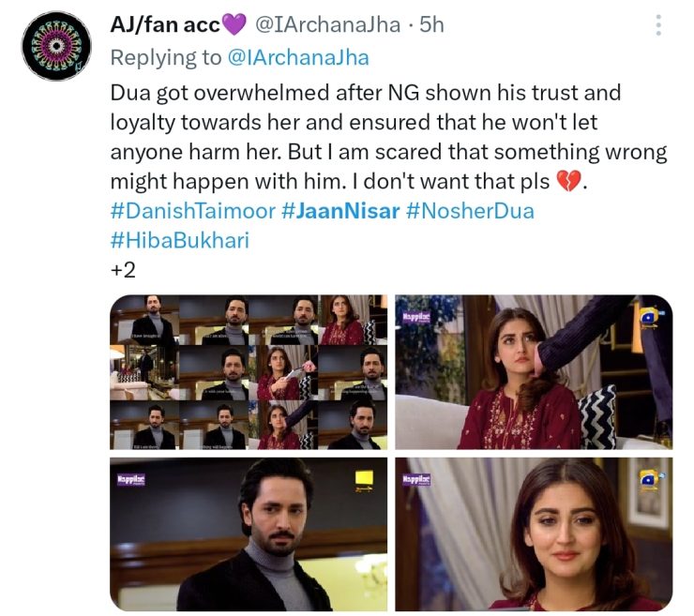The height and width of the screenshot is (616, 694).
Task: Click the AJ/fan acc display name
Action: pos(165,24)
